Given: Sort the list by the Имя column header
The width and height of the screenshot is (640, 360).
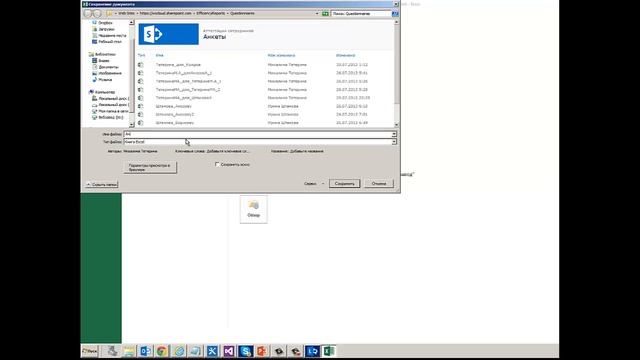Looking at the screenshot, I should 160,55.
